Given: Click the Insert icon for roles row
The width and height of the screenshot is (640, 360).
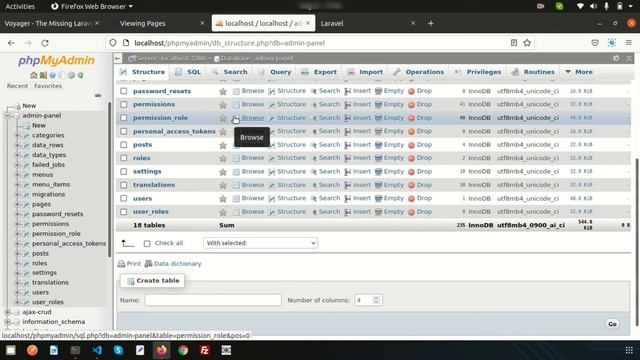Looking at the screenshot, I should point(347,158).
